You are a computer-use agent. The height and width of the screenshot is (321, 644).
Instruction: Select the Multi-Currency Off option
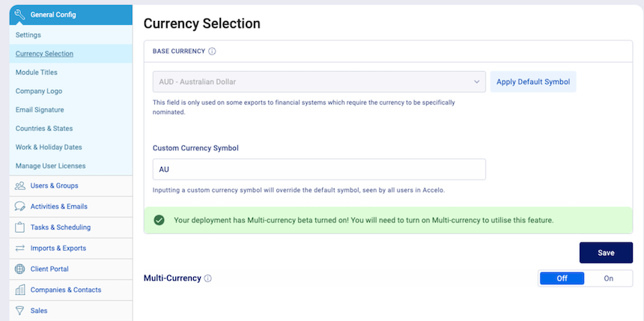point(562,278)
